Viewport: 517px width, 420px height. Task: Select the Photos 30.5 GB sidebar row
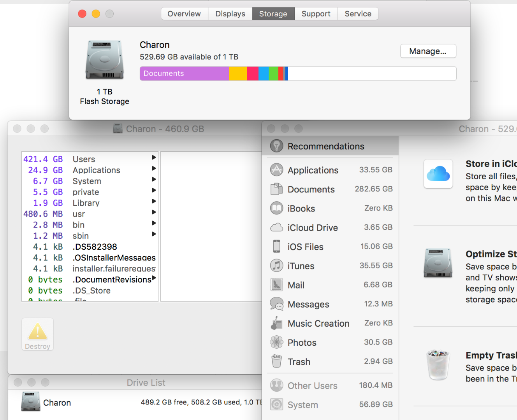pyautogui.click(x=331, y=342)
